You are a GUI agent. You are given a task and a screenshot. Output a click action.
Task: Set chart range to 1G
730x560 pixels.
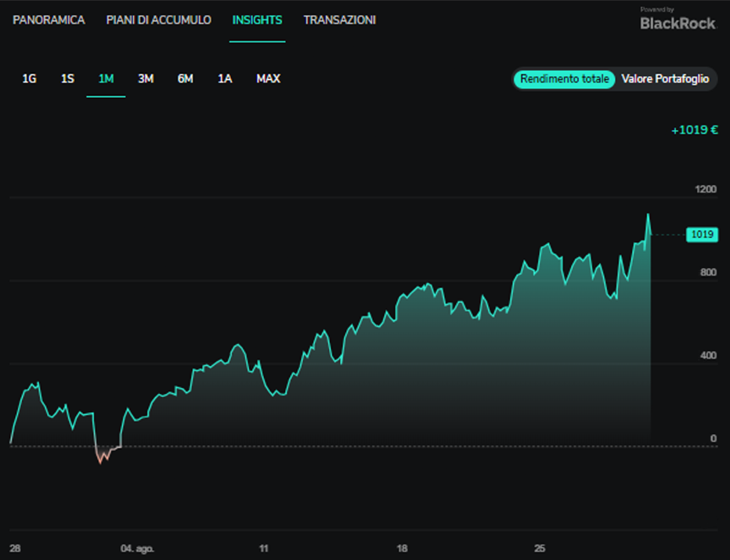pyautogui.click(x=29, y=78)
